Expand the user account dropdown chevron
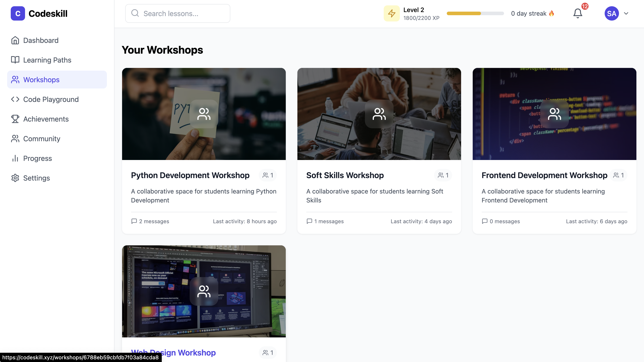644x362 pixels. 626,13
